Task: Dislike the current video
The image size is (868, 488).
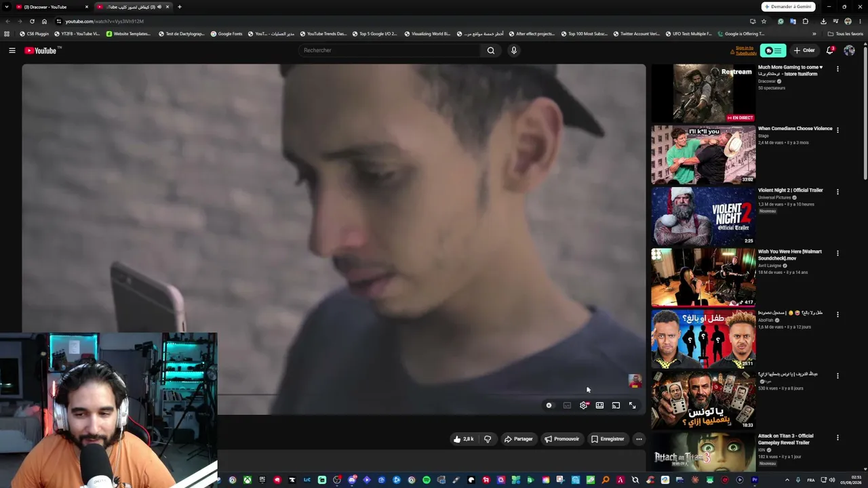Action: [488, 439]
